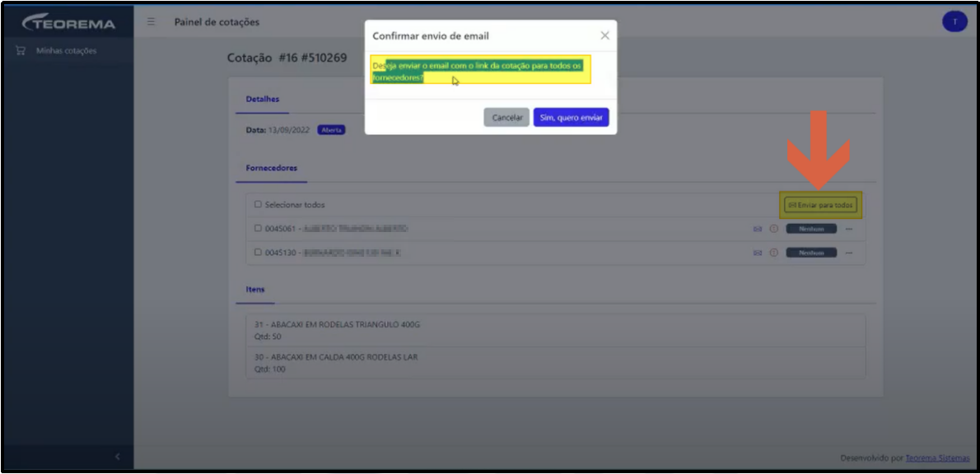Click the Data: 13/09/2022 text
Viewport: 980px width, 474px height.
click(278, 131)
